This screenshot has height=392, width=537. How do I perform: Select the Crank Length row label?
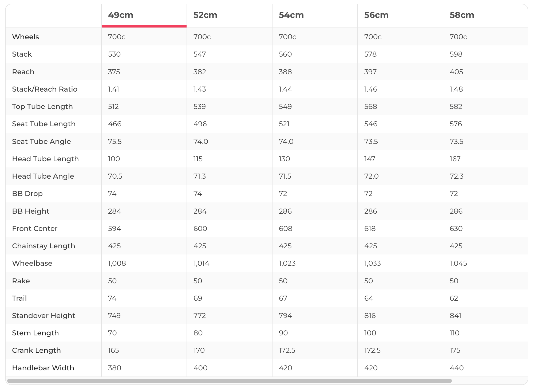(36, 350)
